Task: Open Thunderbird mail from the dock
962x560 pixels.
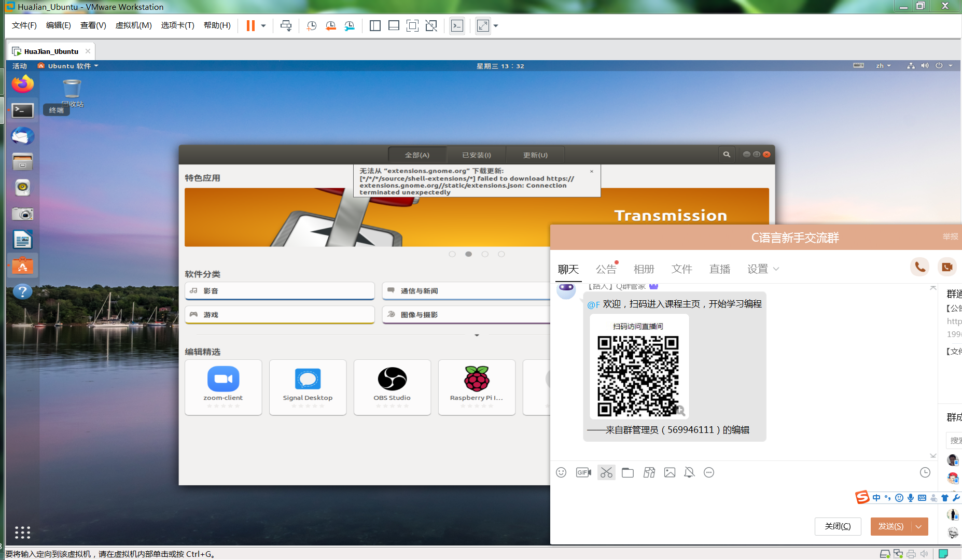Action: click(x=22, y=136)
